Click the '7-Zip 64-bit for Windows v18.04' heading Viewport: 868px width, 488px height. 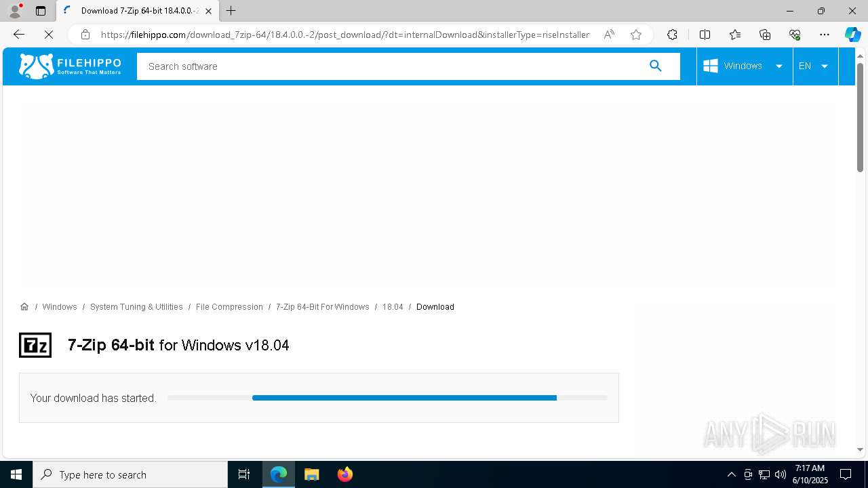click(x=178, y=345)
